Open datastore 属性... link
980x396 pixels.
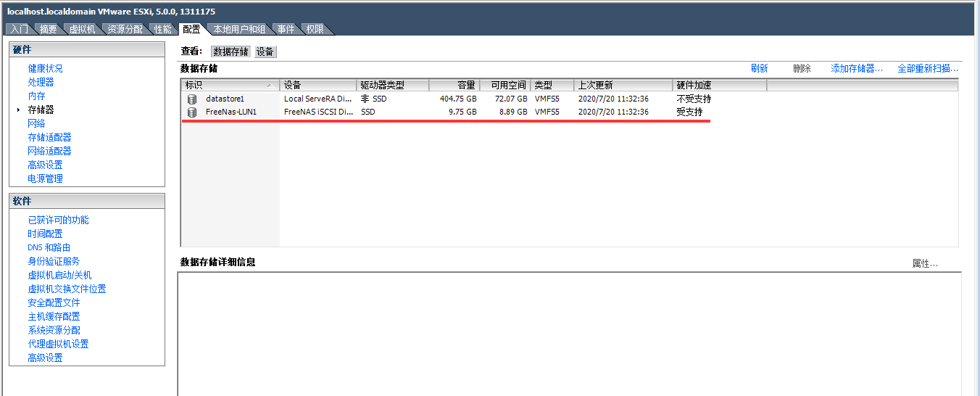(925, 264)
